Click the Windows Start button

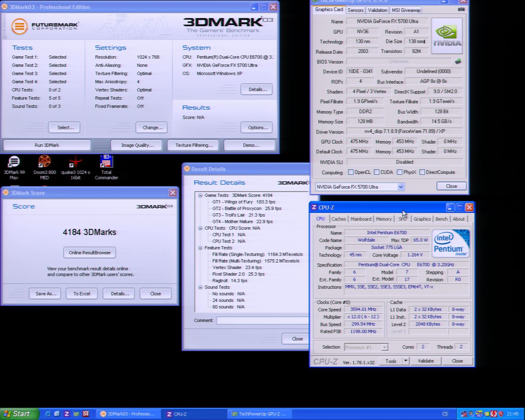pyautogui.click(x=20, y=414)
